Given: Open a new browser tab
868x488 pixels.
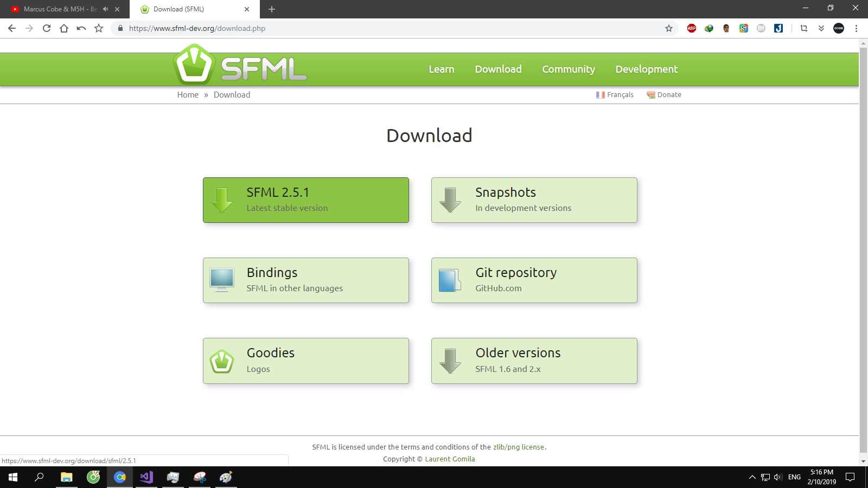Looking at the screenshot, I should pos(272,9).
